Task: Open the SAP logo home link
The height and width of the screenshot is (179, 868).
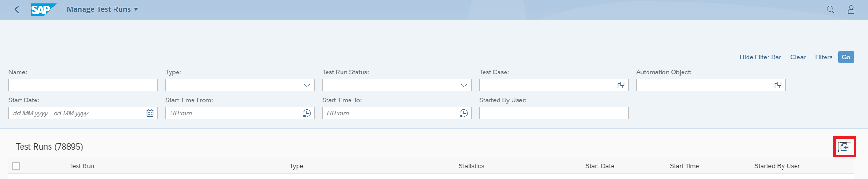Action: [x=43, y=9]
